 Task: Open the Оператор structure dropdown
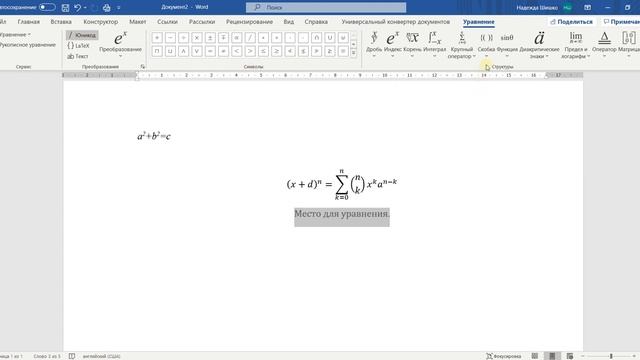click(604, 44)
